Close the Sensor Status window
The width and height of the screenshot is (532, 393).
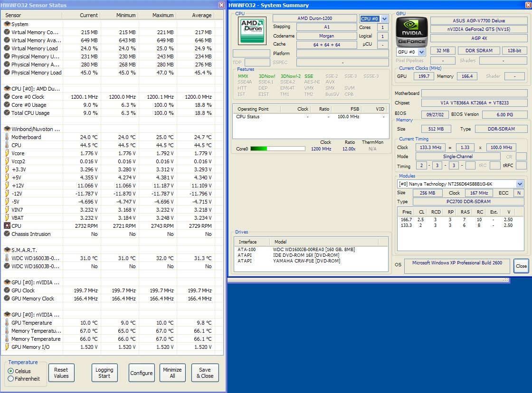pos(221,5)
